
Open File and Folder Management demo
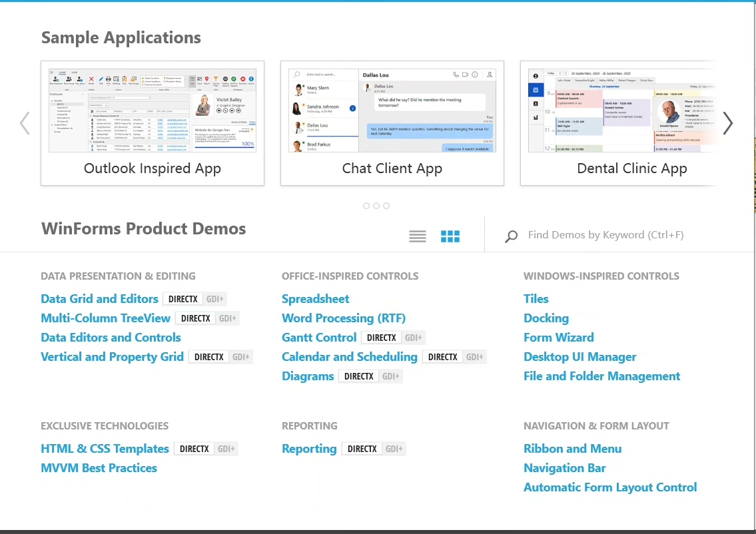click(601, 376)
